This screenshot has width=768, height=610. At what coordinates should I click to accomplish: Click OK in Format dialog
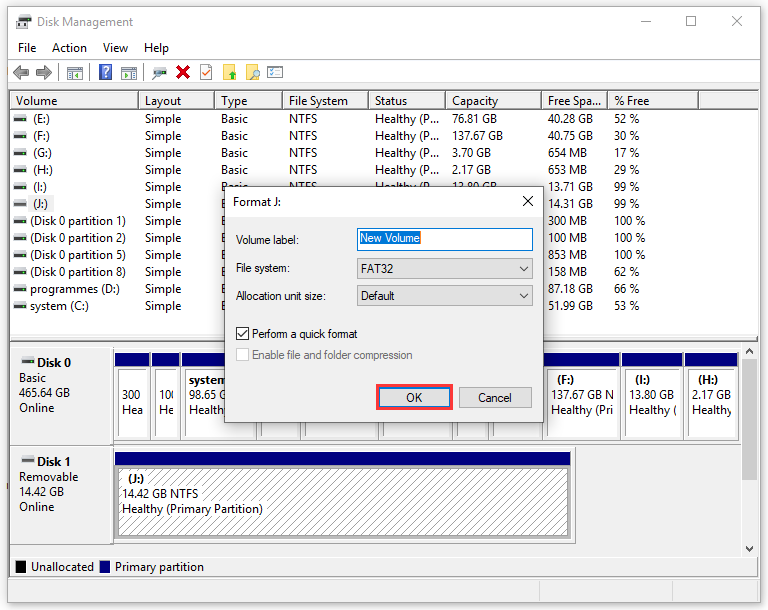click(414, 397)
